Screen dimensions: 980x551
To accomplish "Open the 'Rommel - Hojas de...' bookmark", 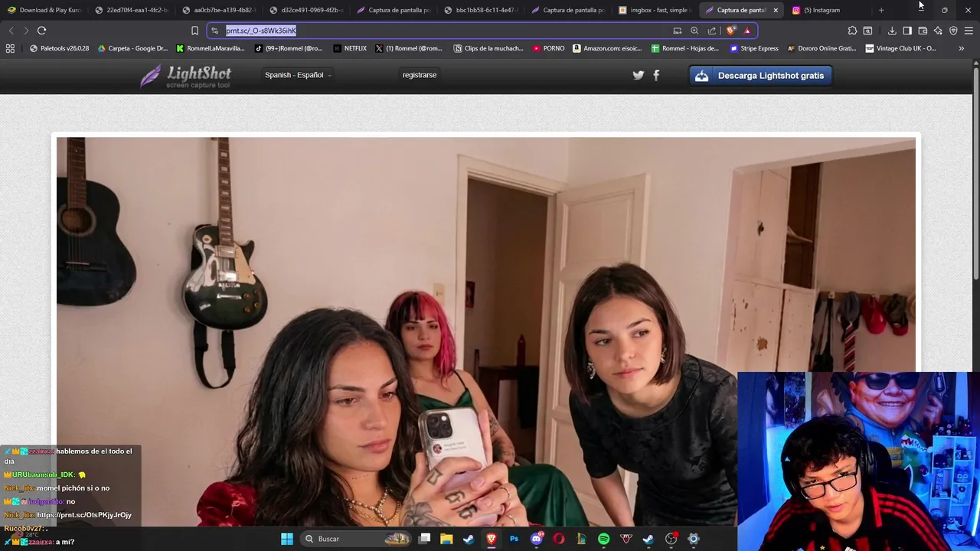I will (685, 48).
